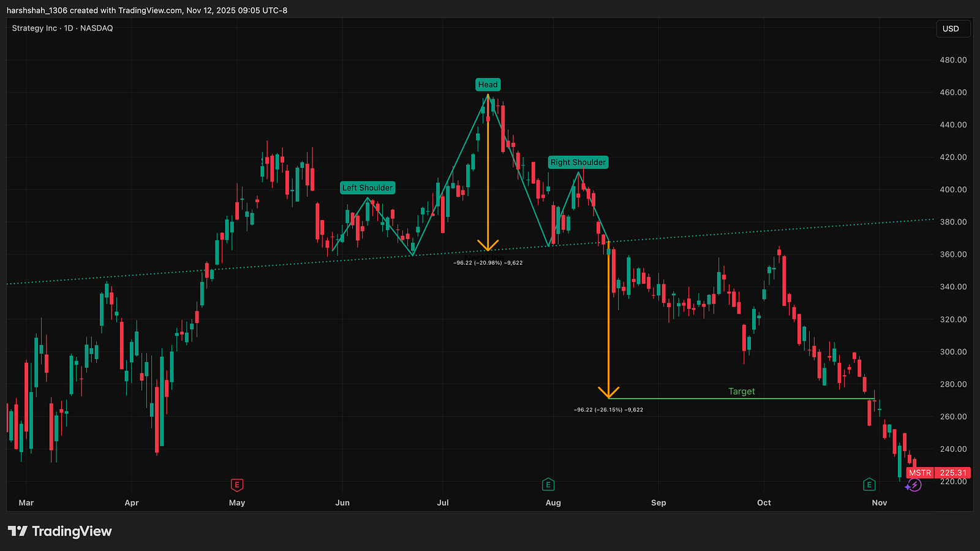Click the 300.00 price axis label
Image resolution: width=980 pixels, height=551 pixels.
[x=953, y=352]
